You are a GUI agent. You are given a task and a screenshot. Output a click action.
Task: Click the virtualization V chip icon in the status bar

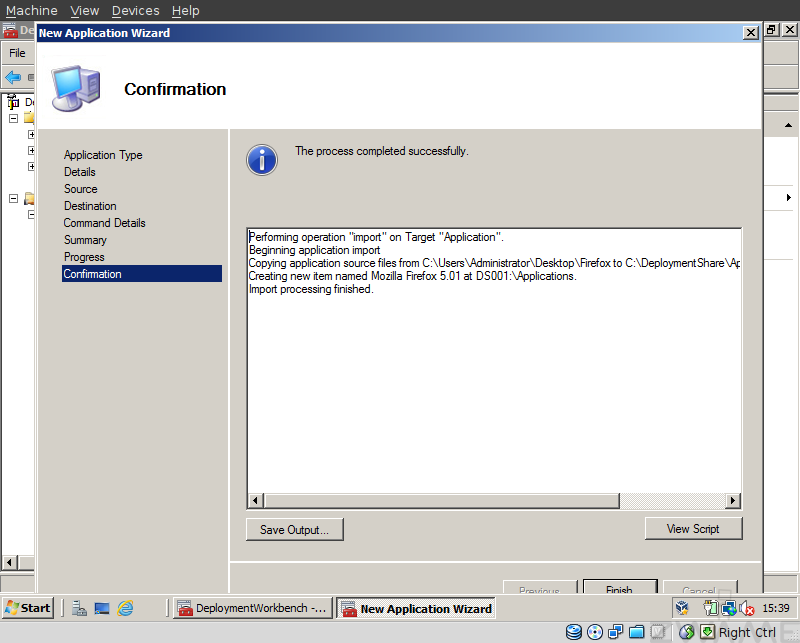pos(658,632)
